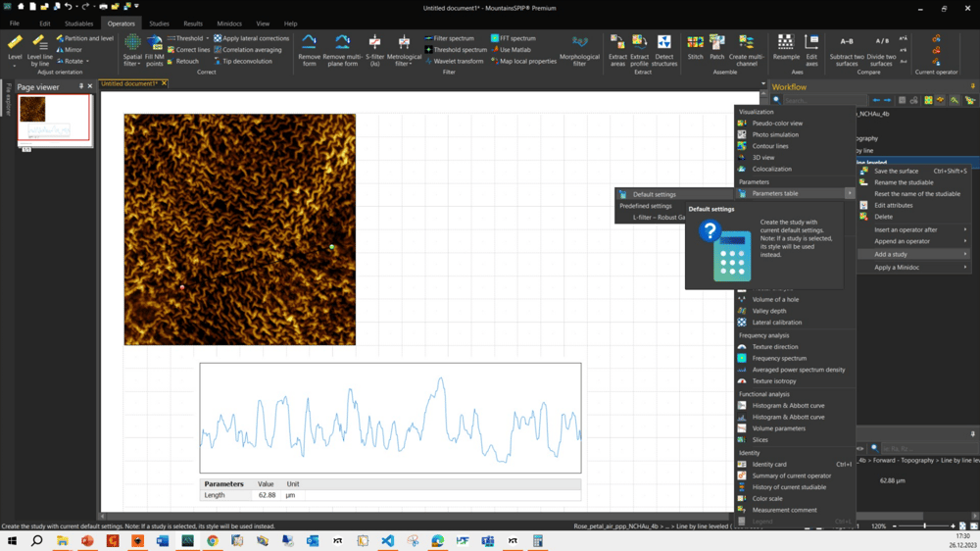980x551 pixels.
Task: Click Divide two surfaces
Action: coord(881,50)
